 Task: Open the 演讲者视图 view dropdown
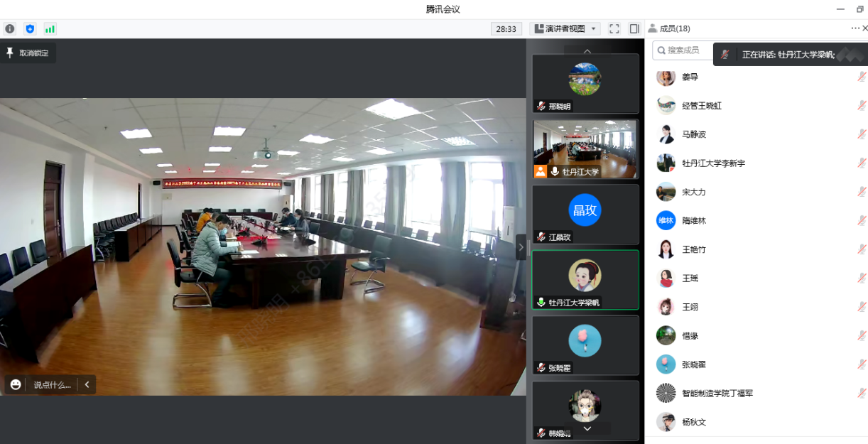[565, 29]
